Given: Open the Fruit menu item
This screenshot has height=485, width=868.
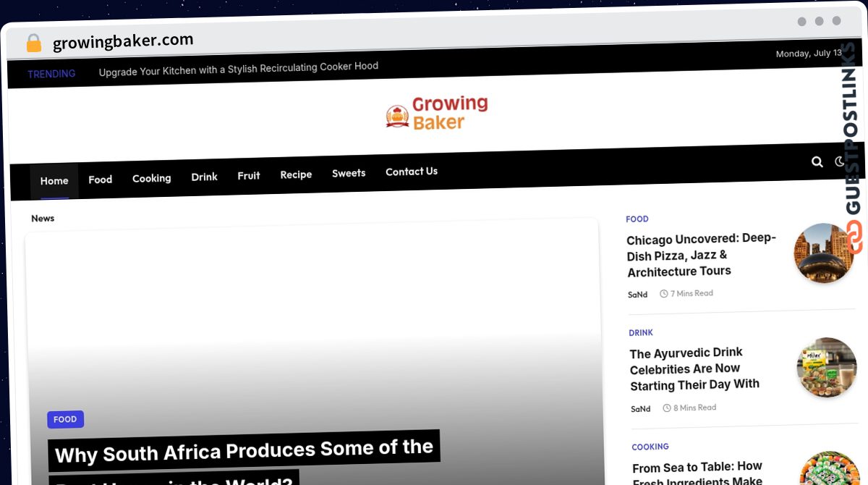Looking at the screenshot, I should tap(249, 175).
